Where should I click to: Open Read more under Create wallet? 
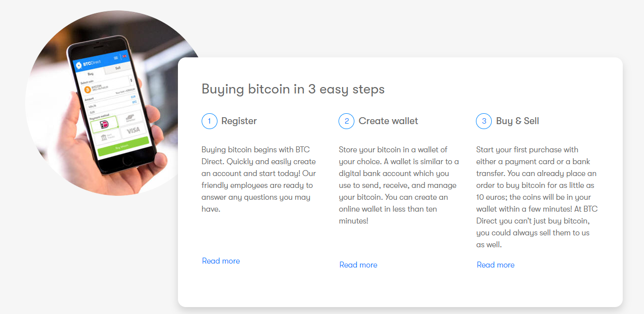point(358,265)
